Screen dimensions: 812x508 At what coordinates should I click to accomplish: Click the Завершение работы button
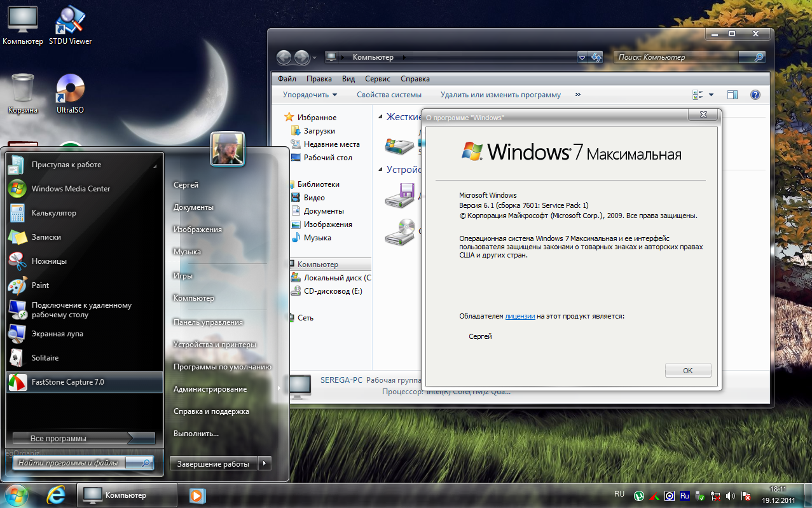coord(214,463)
